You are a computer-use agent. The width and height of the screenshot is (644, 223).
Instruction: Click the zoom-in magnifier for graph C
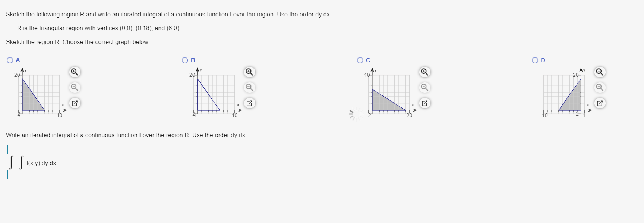tap(424, 72)
